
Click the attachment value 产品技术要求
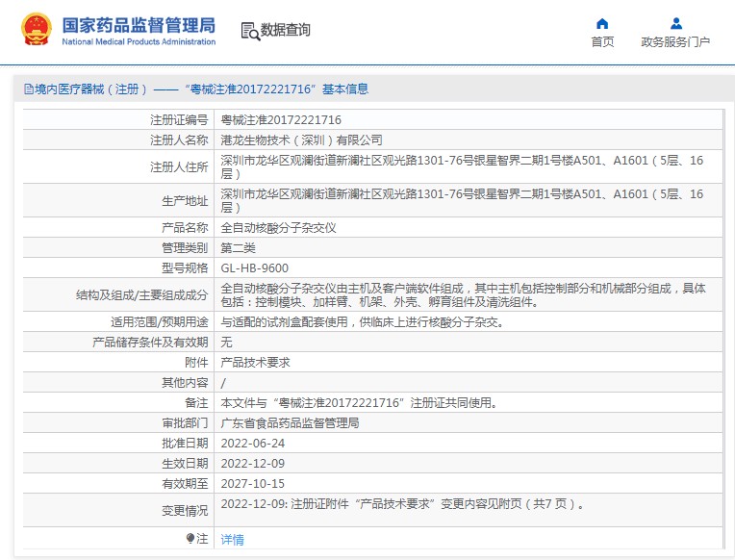(255, 363)
